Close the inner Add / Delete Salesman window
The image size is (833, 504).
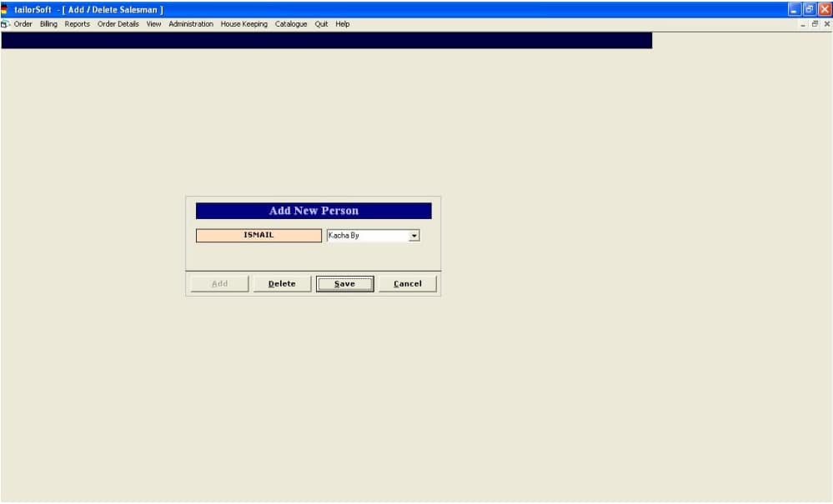click(x=826, y=24)
